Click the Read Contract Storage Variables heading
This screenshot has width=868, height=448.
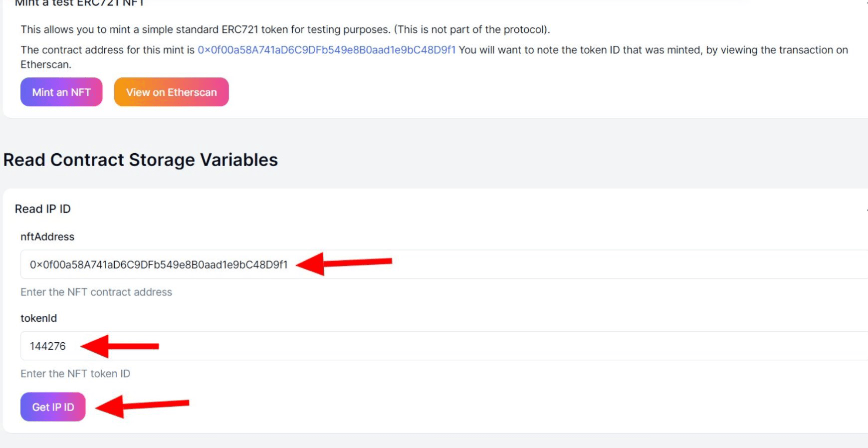tap(140, 160)
